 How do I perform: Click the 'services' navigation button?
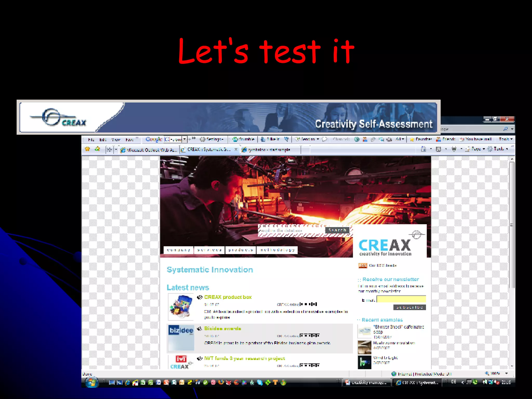point(209,250)
